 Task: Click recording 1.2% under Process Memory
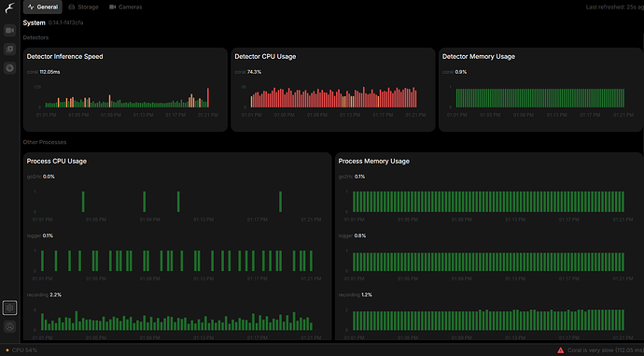(x=356, y=295)
